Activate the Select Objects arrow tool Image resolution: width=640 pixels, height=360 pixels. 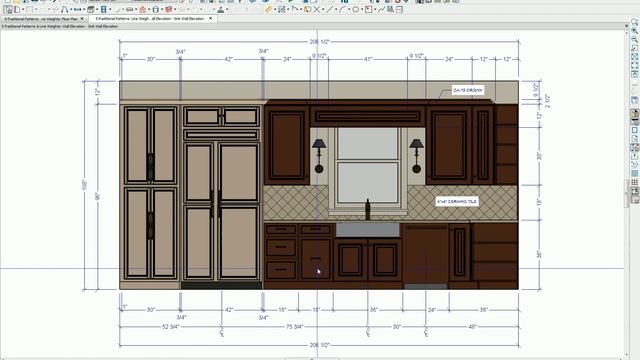(x=8, y=9)
